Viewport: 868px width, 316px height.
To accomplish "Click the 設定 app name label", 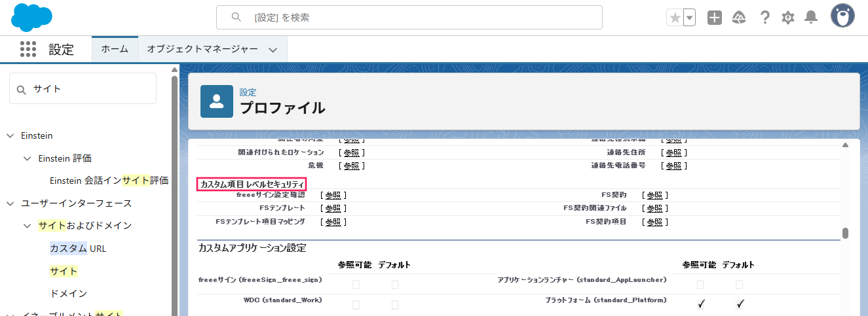I will coord(62,50).
